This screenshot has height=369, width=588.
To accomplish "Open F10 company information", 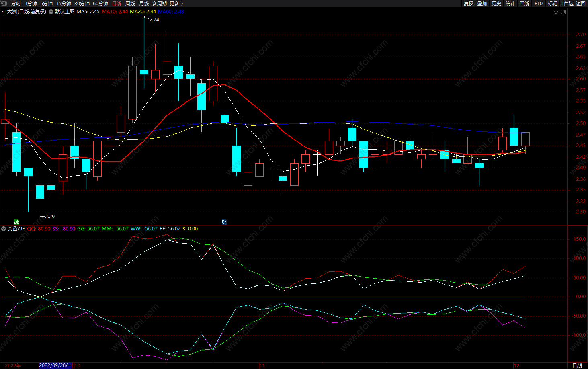I will point(539,3).
